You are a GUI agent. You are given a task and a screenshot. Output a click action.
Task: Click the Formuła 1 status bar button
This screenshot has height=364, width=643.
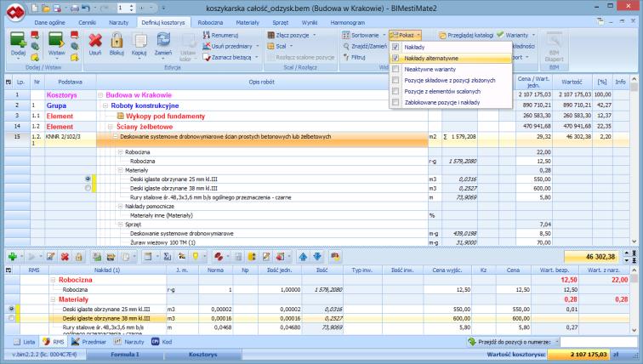pos(124,354)
